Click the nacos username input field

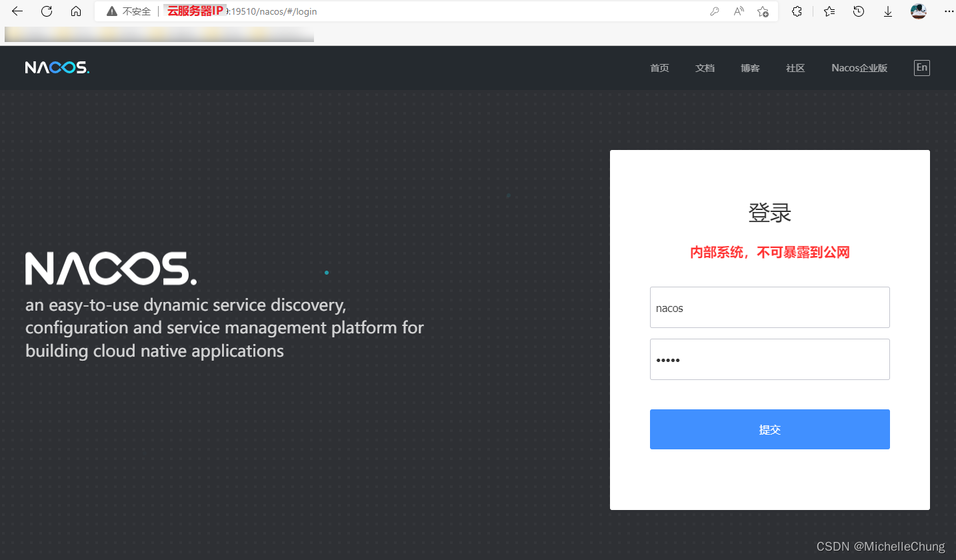tap(769, 307)
